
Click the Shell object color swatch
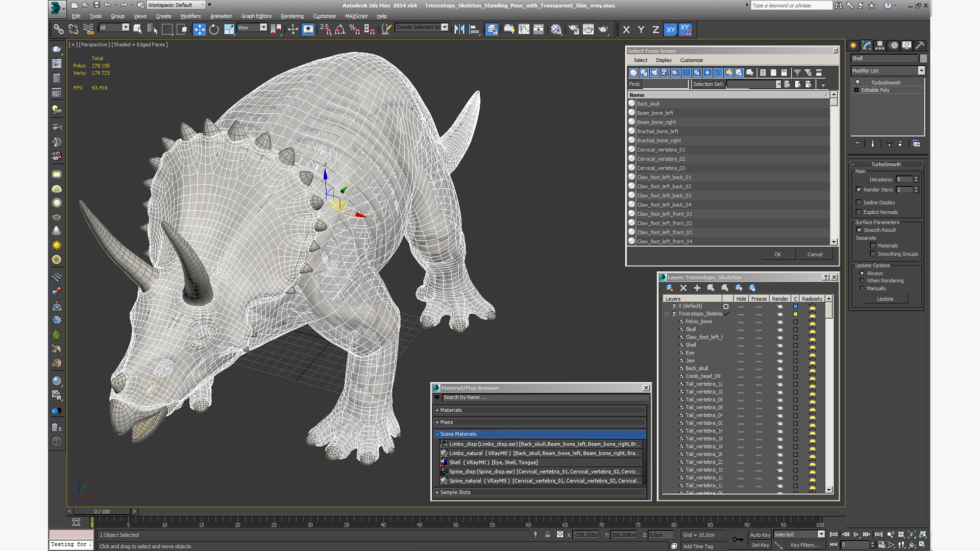click(x=923, y=59)
